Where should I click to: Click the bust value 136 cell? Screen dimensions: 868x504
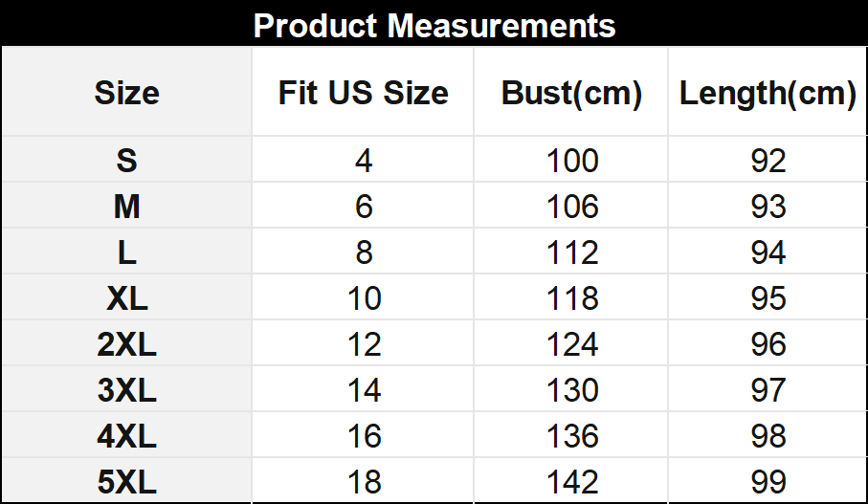(572, 436)
